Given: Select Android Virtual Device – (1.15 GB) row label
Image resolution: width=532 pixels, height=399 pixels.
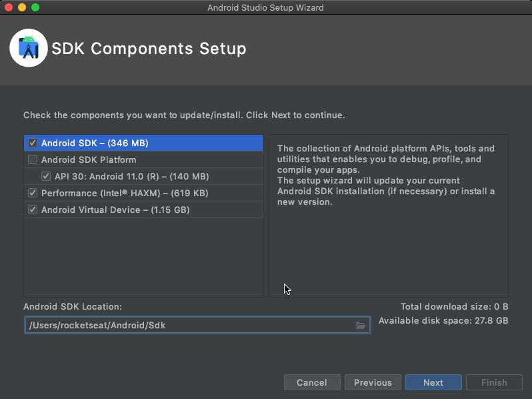Looking at the screenshot, I should click(x=115, y=210).
